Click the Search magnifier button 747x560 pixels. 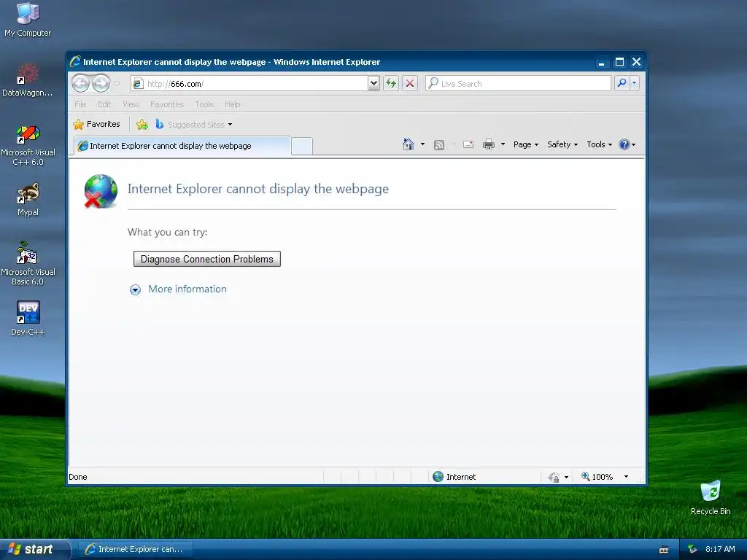tap(622, 83)
